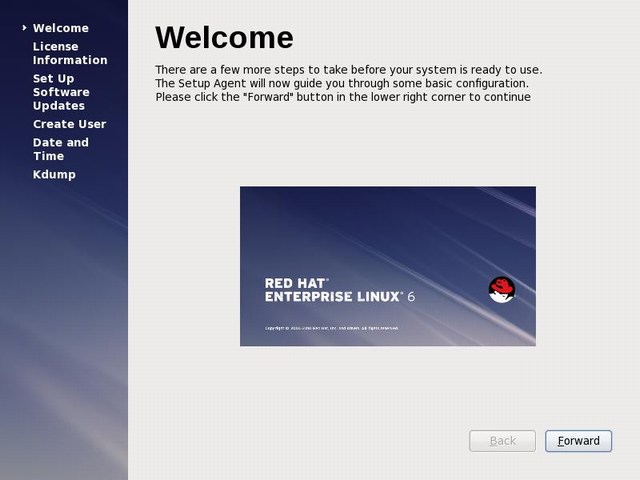Click the large Welcome heading
Viewport: 640px width, 480px height.
[224, 38]
